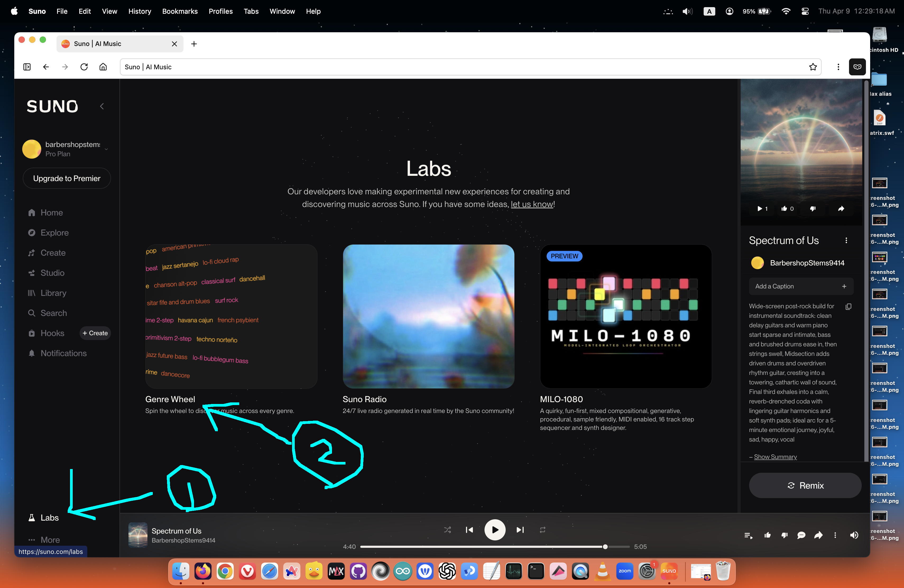Open the playback queue list icon
This screenshot has height=588, width=904.
[748, 535]
